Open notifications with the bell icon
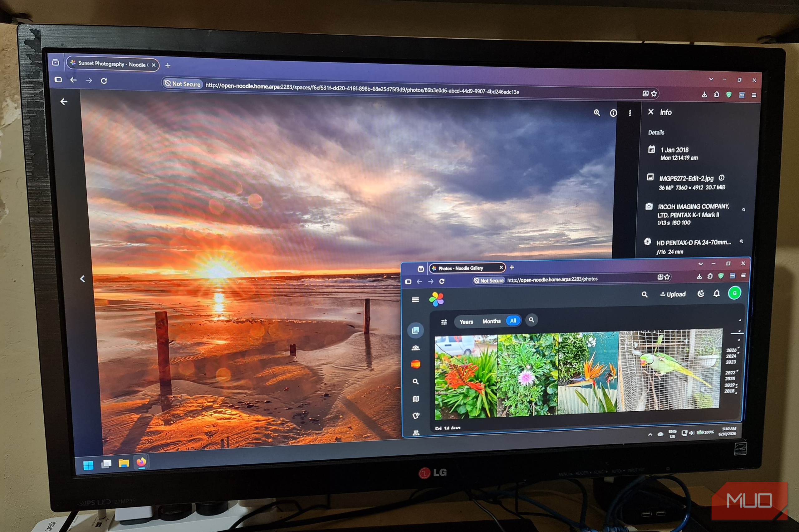The width and height of the screenshot is (799, 532). point(717,293)
